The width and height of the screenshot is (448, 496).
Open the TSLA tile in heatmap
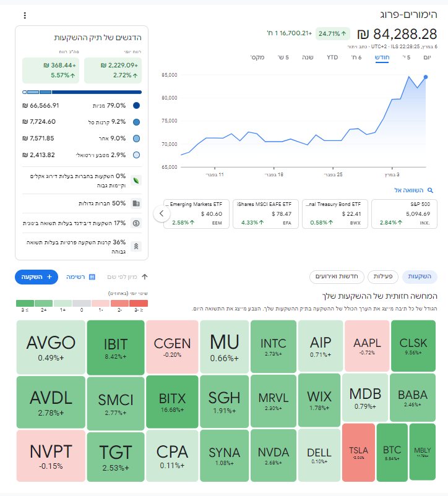coord(358,452)
